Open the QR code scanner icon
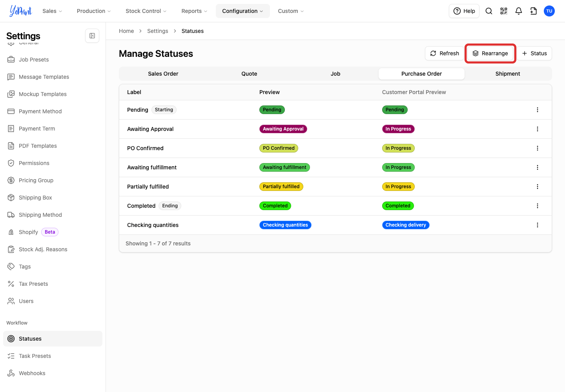Image resolution: width=565 pixels, height=392 pixels. point(504,11)
